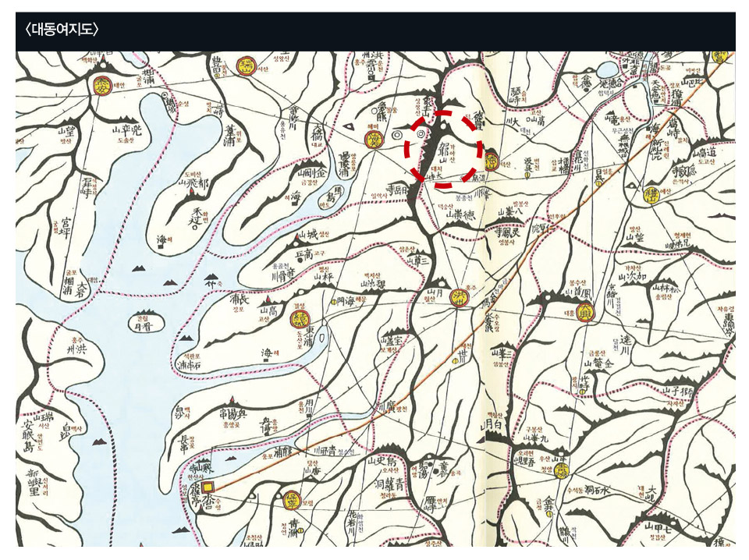Click the 구봉산 mountain label
Screen dimensions: 749x560
click(534, 428)
